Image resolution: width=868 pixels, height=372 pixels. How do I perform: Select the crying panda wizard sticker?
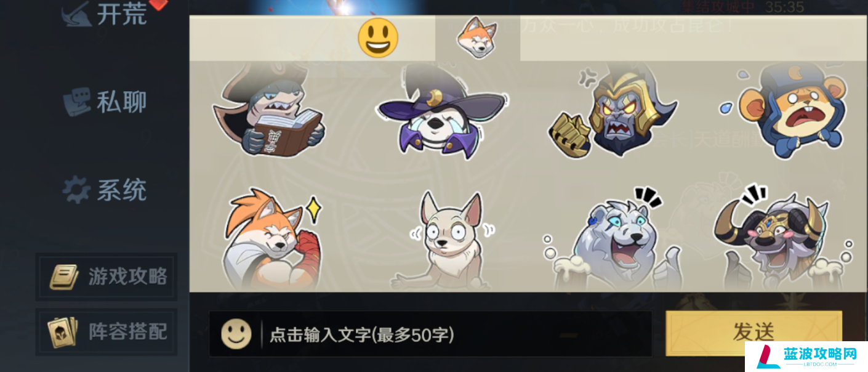tap(442, 112)
